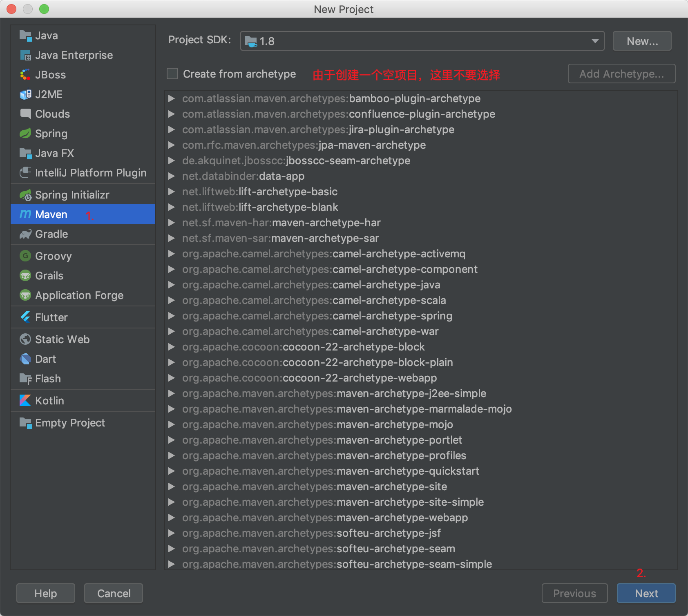Click the Groovy green G icon
The image size is (688, 616).
[x=25, y=256]
